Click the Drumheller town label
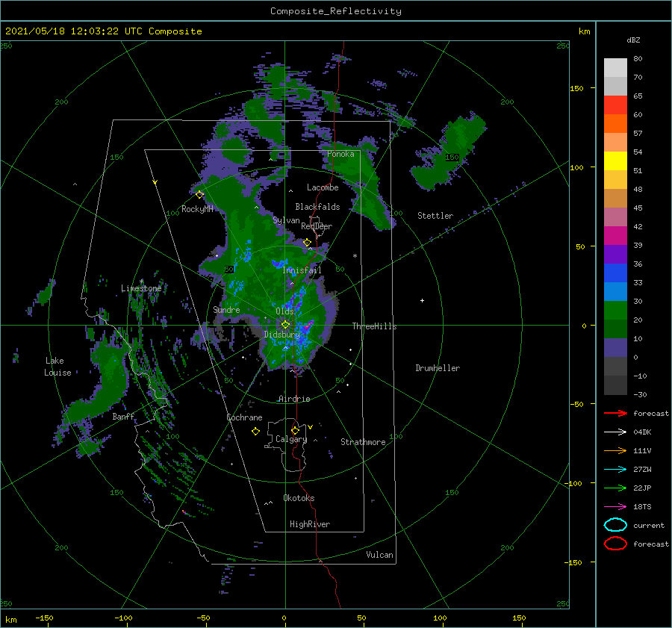Screen dimensions: 672x628 coord(438,368)
